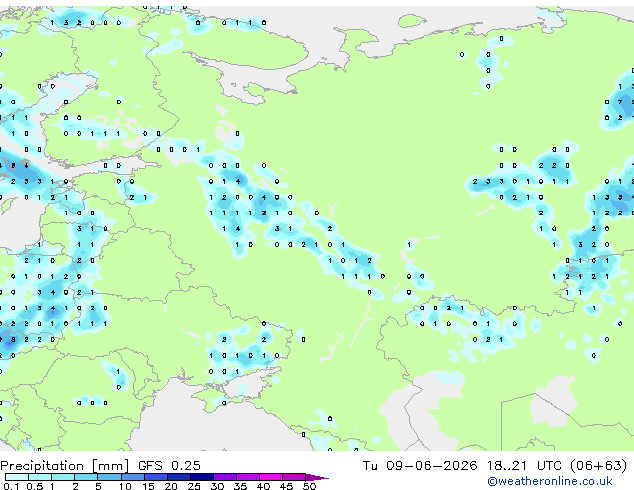This screenshot has height=490, width=634.
Task: Select legend swatch between 20 and 25
Action: pyautogui.click(x=179, y=477)
